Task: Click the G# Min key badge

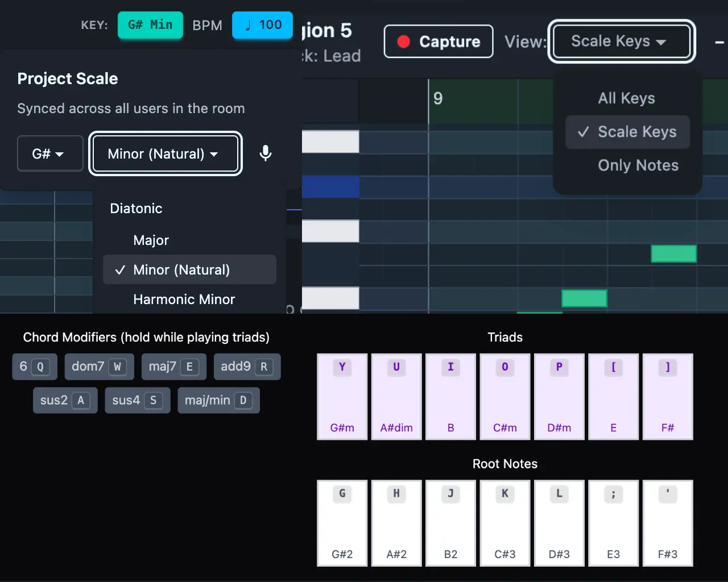Action: tap(150, 25)
